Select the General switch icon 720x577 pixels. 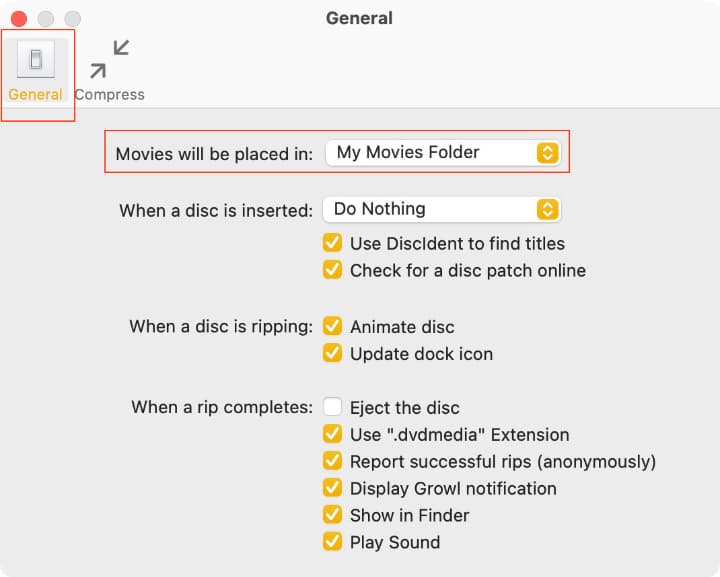coord(36,59)
